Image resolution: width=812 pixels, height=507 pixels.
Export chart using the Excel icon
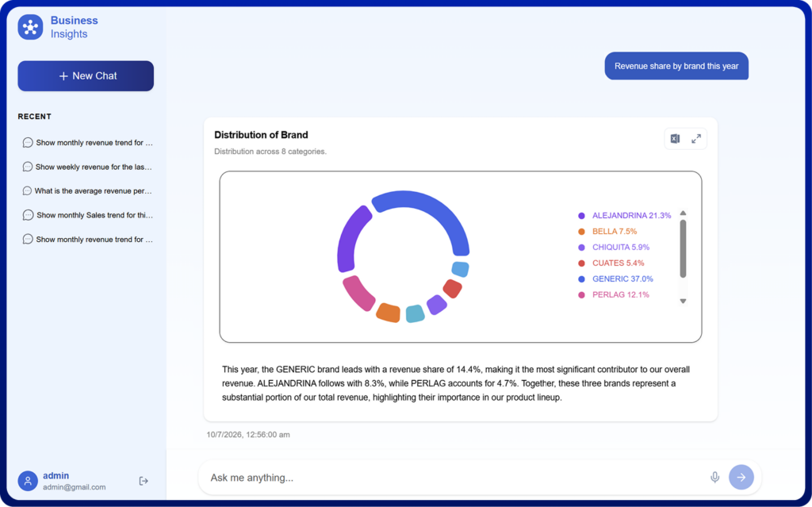pyautogui.click(x=675, y=138)
